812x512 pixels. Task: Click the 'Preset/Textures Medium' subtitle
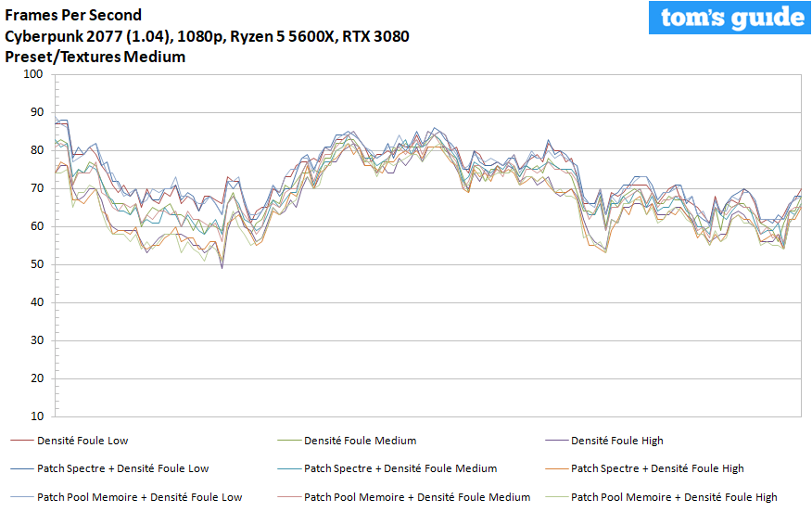(95, 57)
